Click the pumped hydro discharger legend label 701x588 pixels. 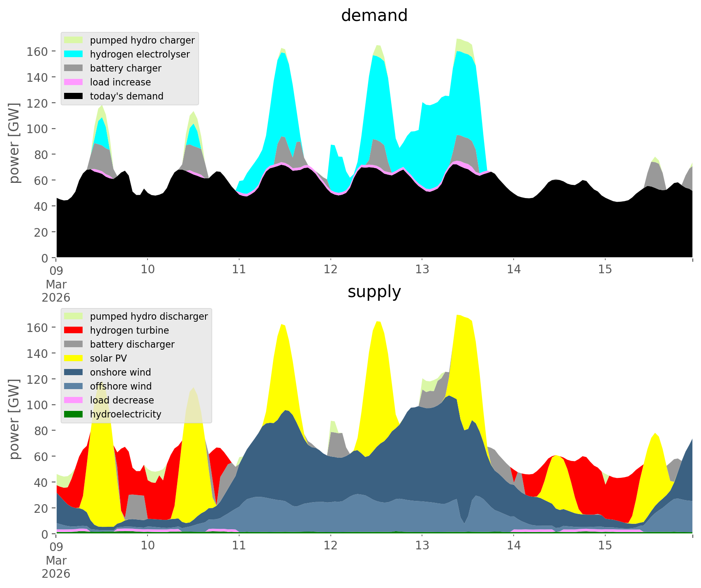pyautogui.click(x=149, y=316)
